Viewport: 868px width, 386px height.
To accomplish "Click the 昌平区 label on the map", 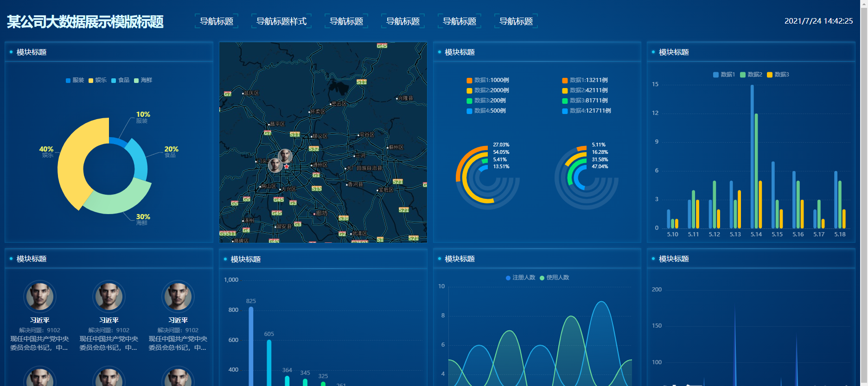I will pos(276,124).
